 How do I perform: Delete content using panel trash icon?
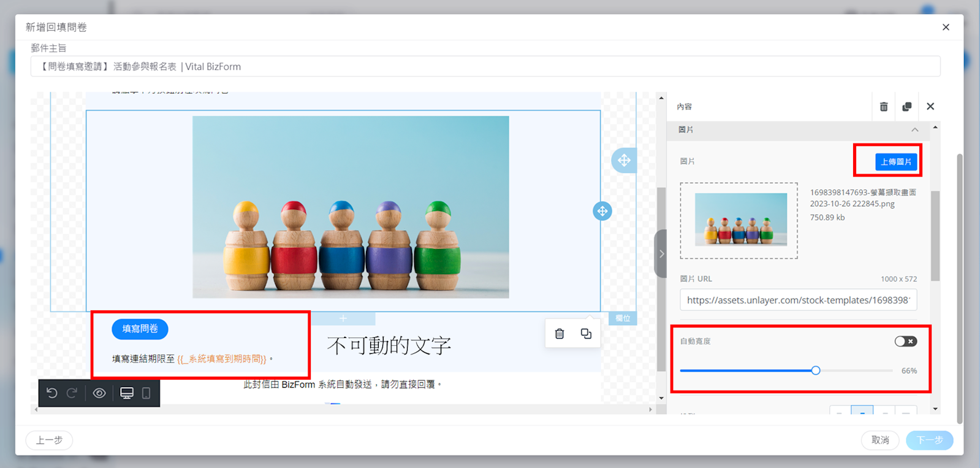(884, 107)
